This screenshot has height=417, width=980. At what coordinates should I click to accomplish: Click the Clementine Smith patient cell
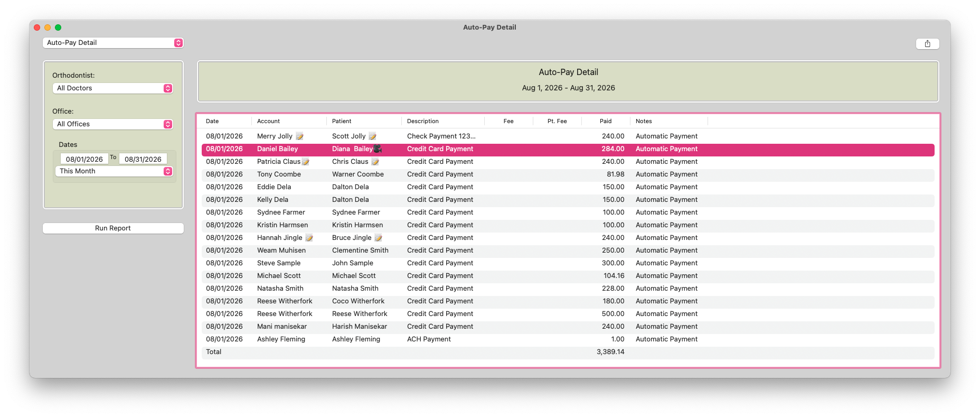coord(360,251)
